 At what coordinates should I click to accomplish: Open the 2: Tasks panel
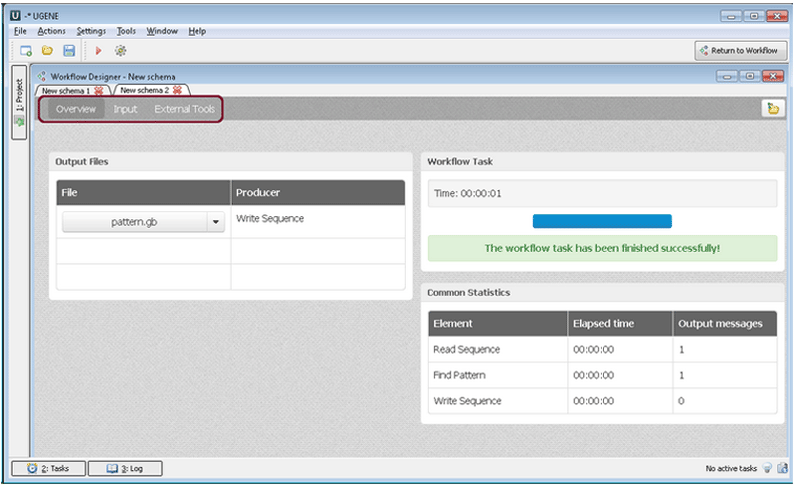48,469
